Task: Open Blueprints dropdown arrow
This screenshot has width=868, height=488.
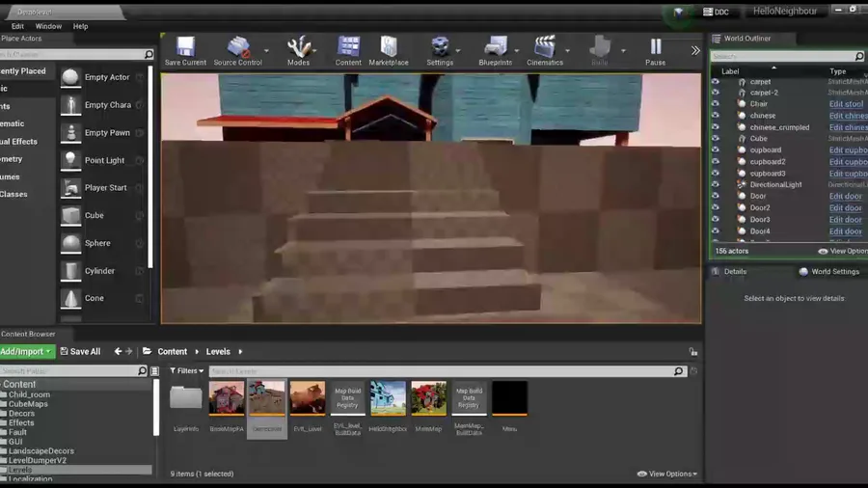Action: point(517,51)
